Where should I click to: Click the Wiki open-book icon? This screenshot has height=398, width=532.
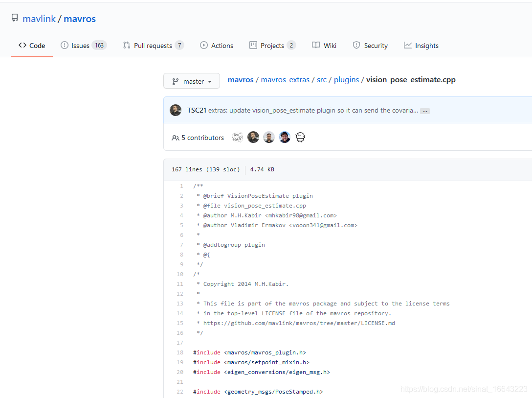(x=315, y=45)
